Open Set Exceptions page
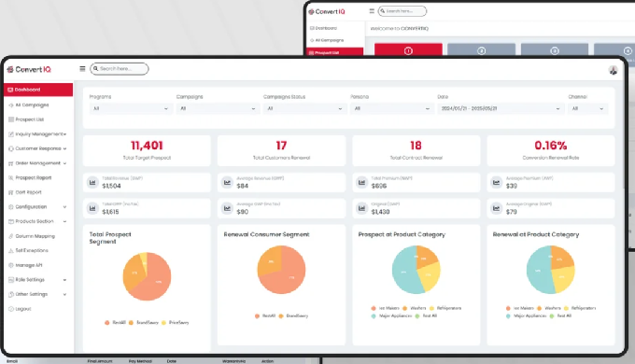The height and width of the screenshot is (364, 635). pos(32,251)
